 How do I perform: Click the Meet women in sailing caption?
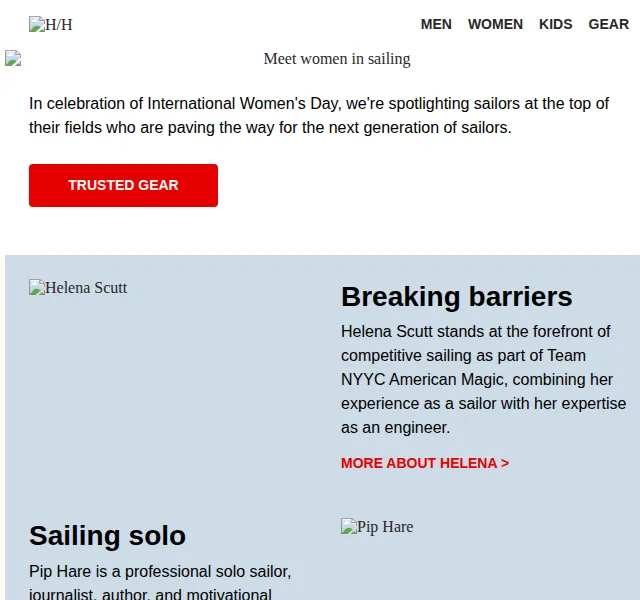click(337, 59)
